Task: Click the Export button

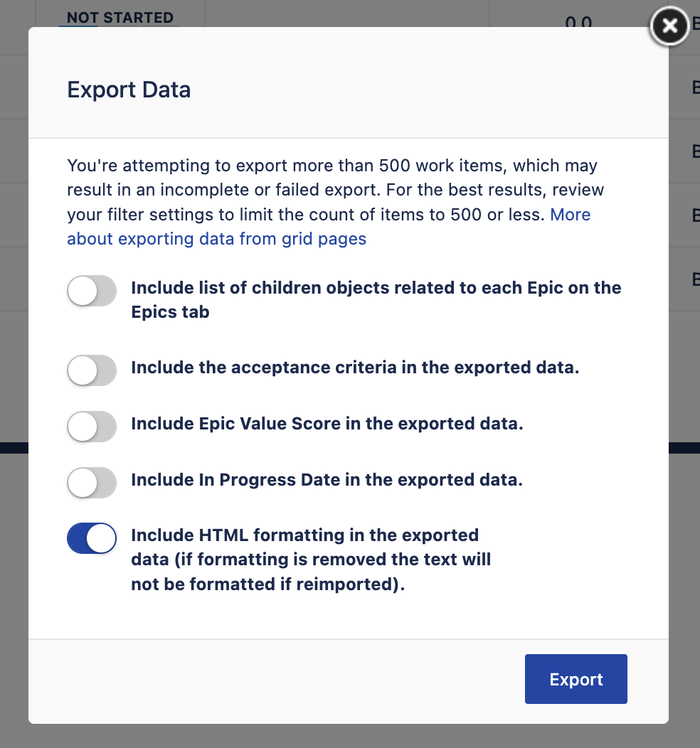Action: pyautogui.click(x=576, y=679)
